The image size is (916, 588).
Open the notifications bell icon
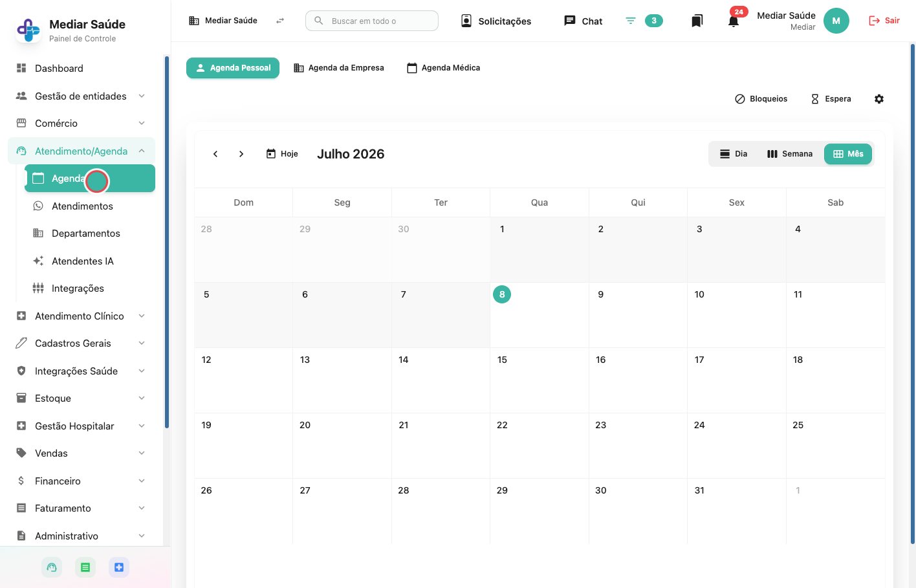[x=733, y=21]
